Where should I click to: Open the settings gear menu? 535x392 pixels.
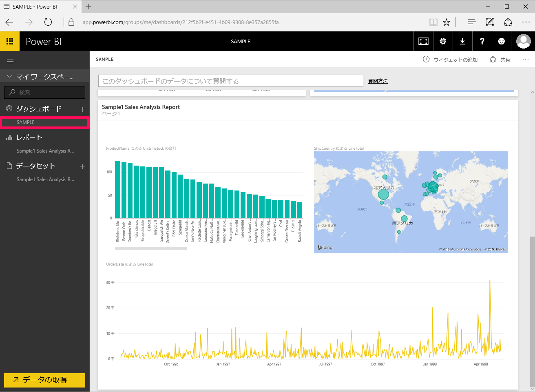coord(443,41)
